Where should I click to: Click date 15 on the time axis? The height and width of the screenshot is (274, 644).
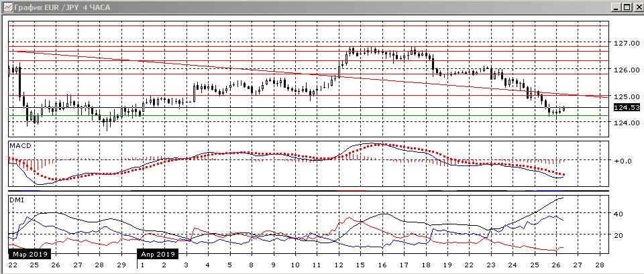pos(360,265)
